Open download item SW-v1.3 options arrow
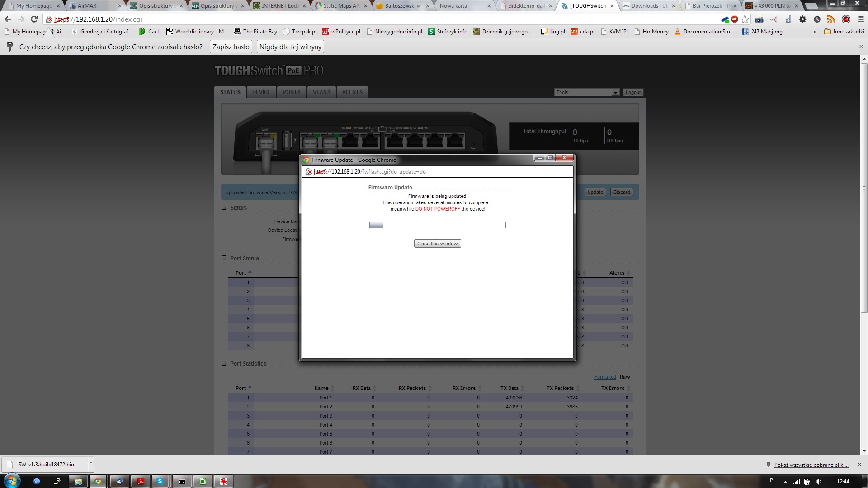The height and width of the screenshot is (488, 868). click(x=91, y=464)
